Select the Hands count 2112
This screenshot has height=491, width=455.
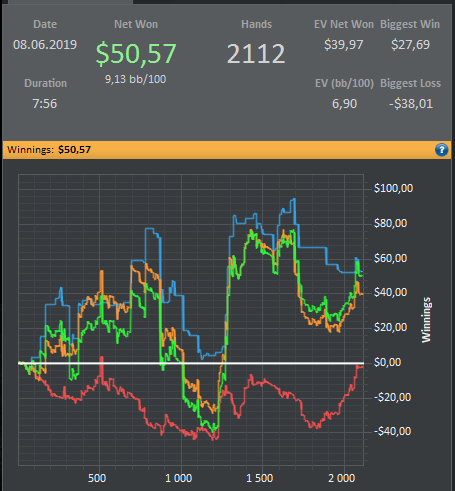pyautogui.click(x=256, y=54)
